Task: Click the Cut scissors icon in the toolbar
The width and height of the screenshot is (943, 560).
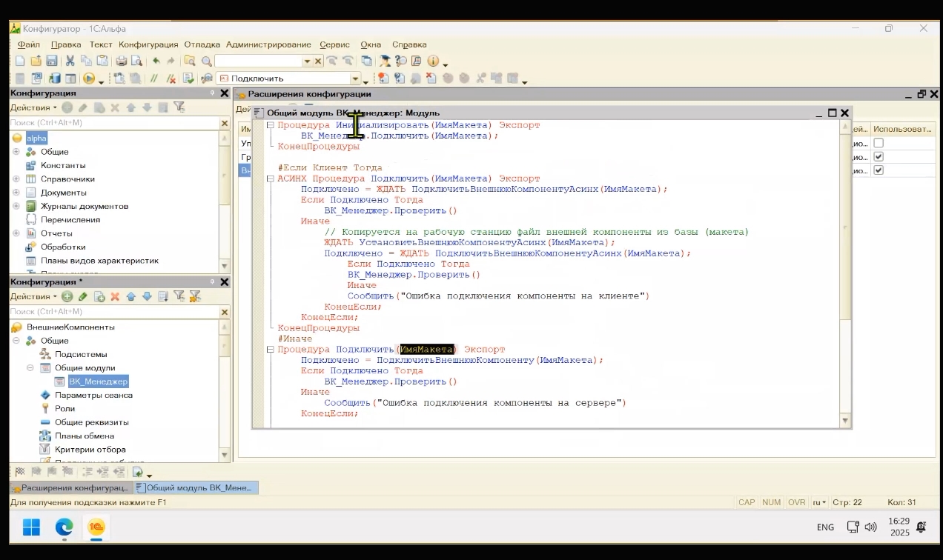Action: click(70, 61)
